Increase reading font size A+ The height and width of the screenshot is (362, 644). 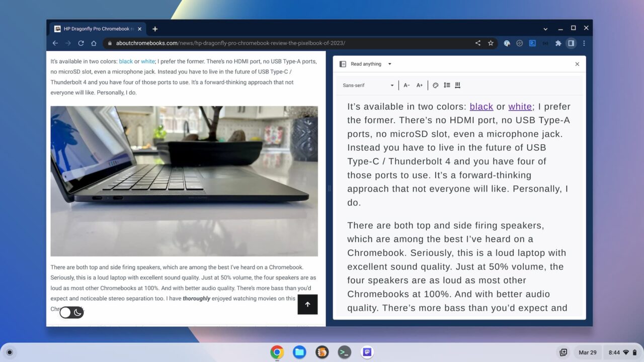tap(420, 85)
